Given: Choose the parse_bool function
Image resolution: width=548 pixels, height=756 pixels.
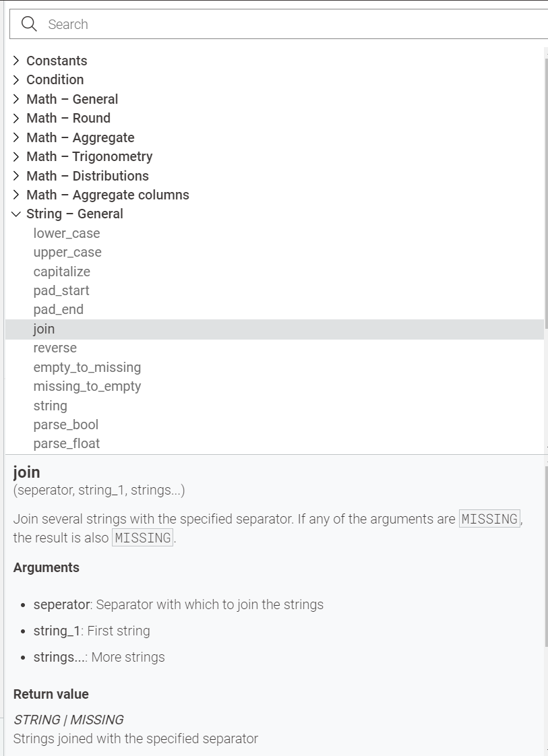Looking at the screenshot, I should pyautogui.click(x=66, y=424).
